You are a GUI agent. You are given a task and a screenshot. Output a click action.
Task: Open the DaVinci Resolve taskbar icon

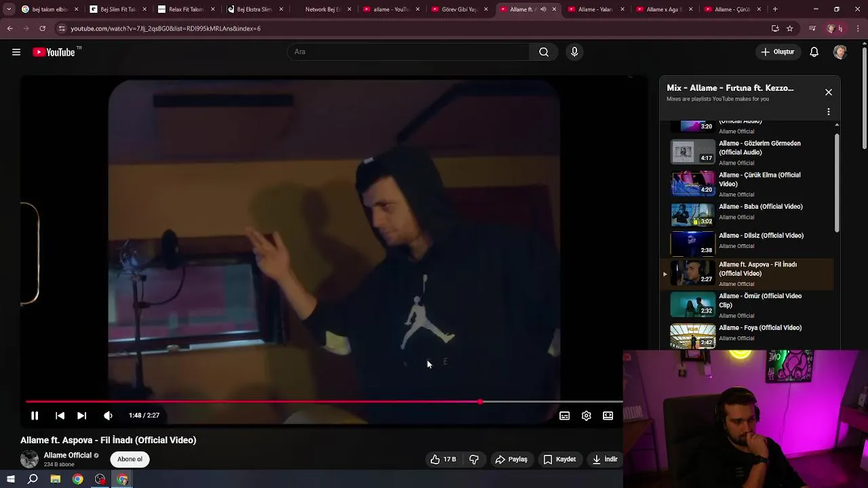point(100,479)
